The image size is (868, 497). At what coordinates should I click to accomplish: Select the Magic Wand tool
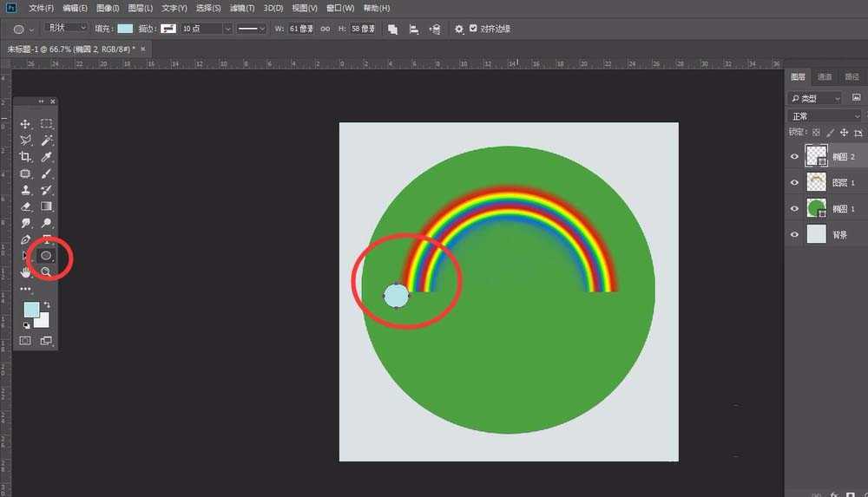[47, 141]
